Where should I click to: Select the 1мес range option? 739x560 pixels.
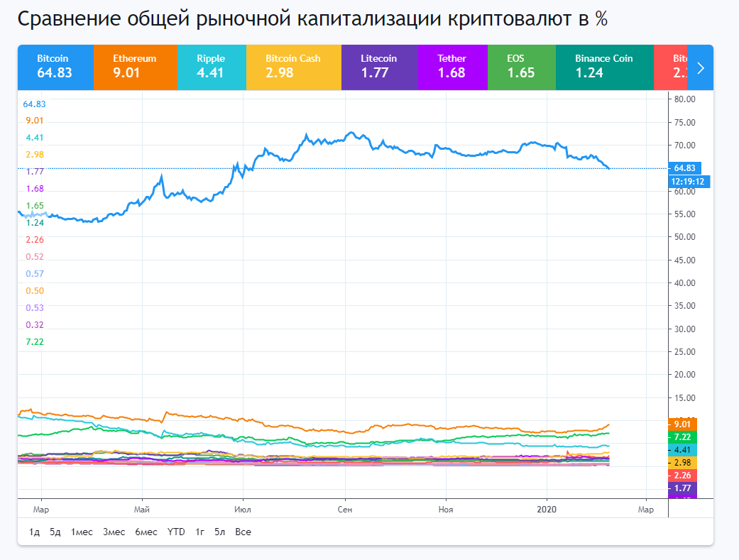pos(81,532)
